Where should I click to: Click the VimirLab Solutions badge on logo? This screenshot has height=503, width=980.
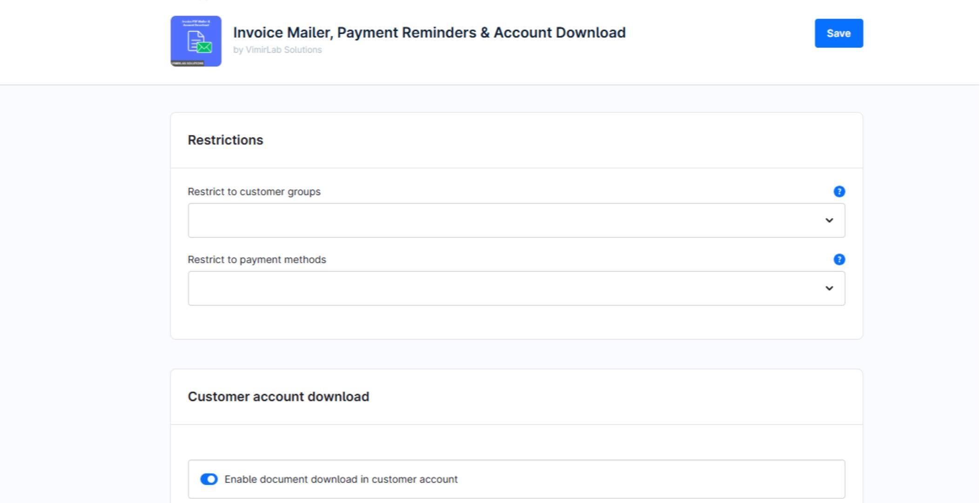188,63
